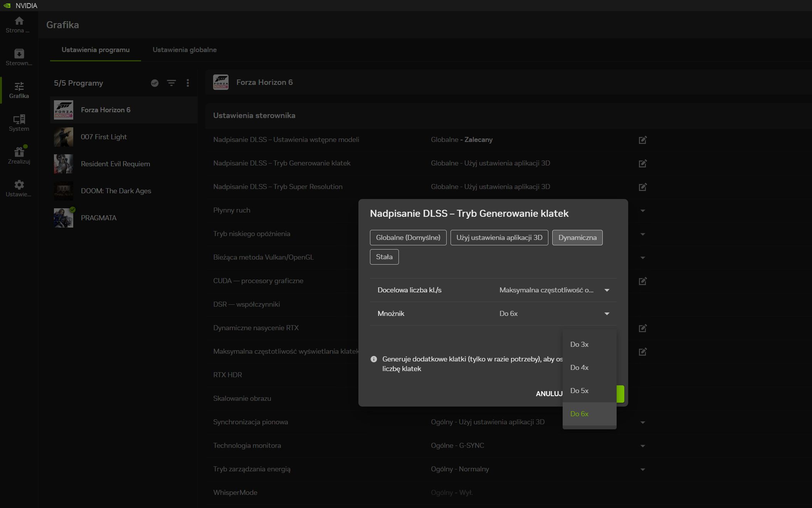Edit Nadpisanie DLSS Ustawienia wstępne modeli

(642, 140)
